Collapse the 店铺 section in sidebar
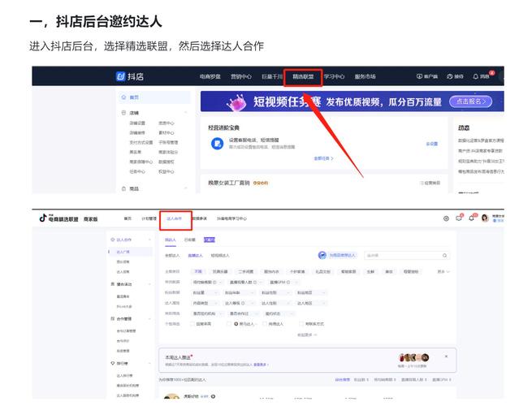 point(186,113)
